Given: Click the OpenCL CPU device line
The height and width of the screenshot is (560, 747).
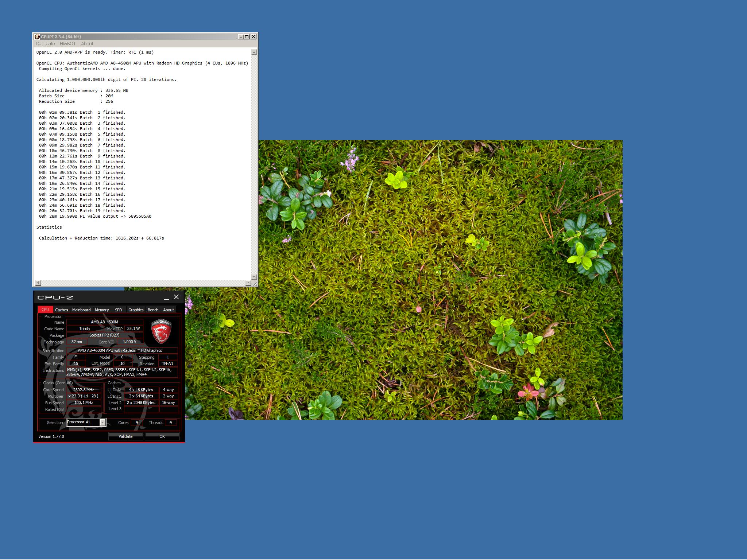Looking at the screenshot, I should (x=142, y=63).
